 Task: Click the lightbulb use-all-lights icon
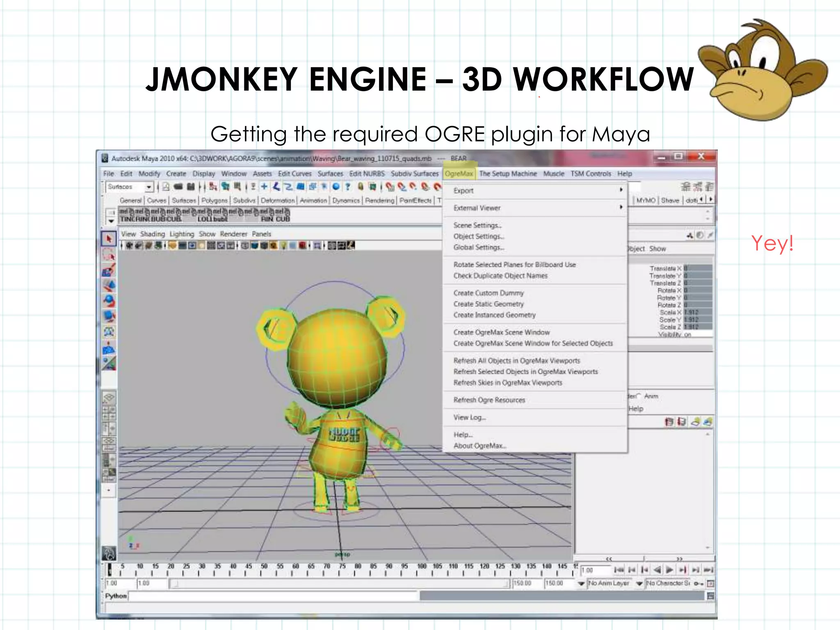283,246
